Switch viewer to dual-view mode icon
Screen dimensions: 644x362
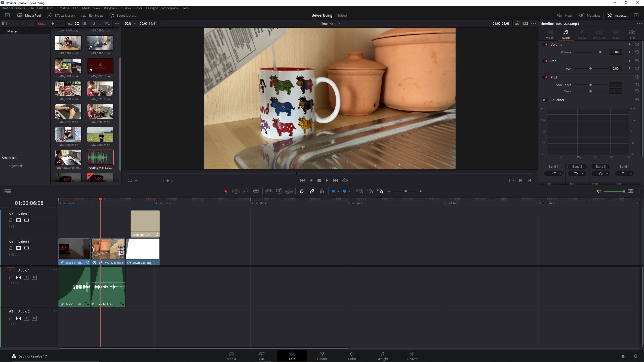526,23
